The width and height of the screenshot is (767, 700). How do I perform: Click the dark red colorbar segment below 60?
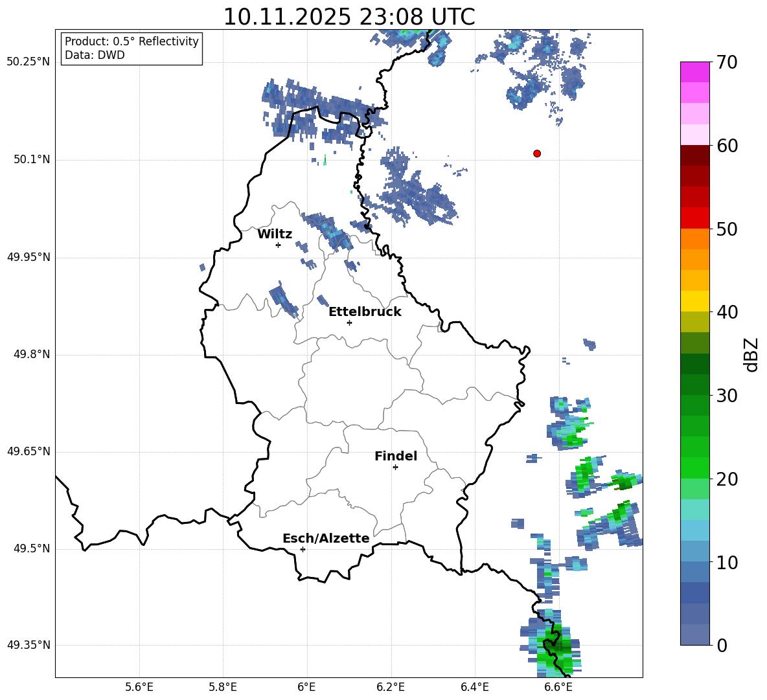pos(694,155)
